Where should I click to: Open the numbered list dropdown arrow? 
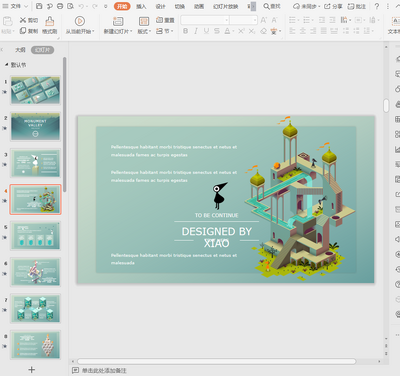pyautogui.click(x=313, y=20)
